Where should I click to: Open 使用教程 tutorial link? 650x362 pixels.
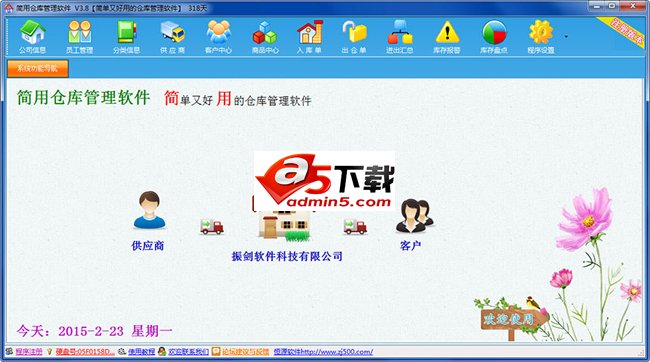pos(141,352)
